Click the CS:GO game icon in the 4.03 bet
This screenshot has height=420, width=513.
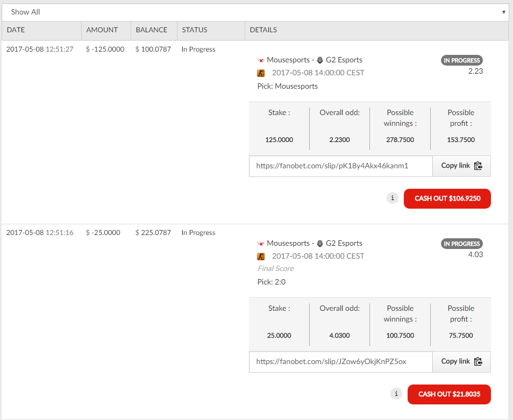click(261, 257)
